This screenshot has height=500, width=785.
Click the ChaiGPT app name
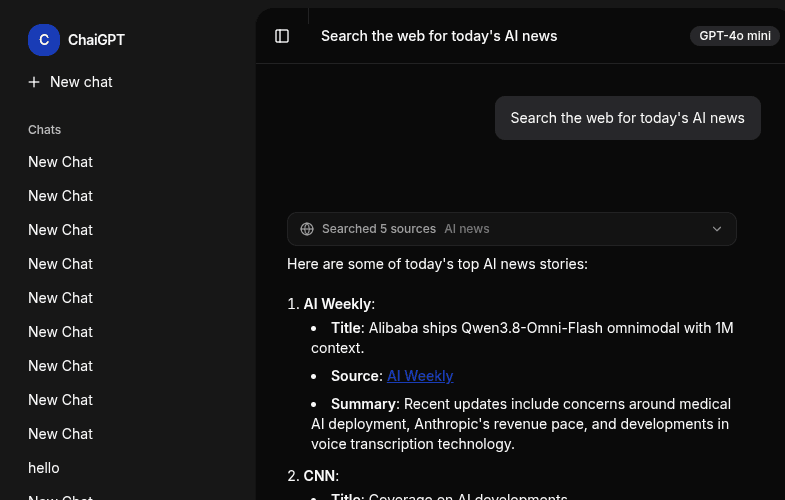pos(96,40)
